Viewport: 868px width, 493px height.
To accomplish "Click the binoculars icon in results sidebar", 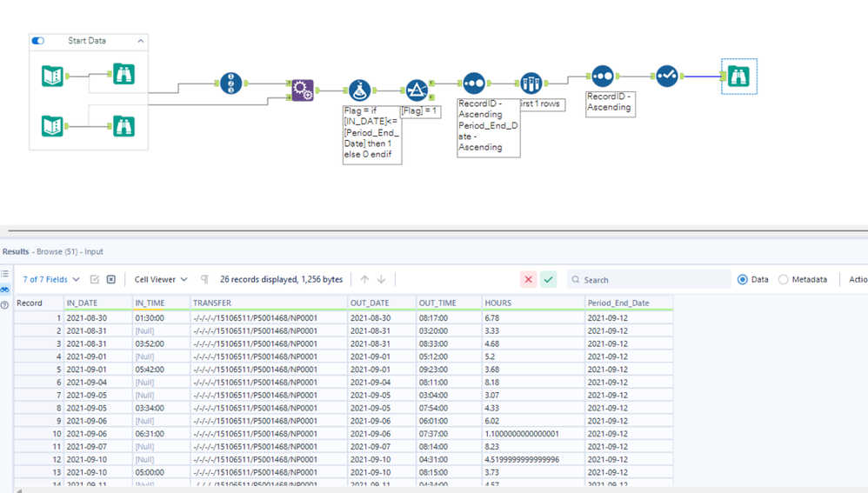I will [x=5, y=290].
